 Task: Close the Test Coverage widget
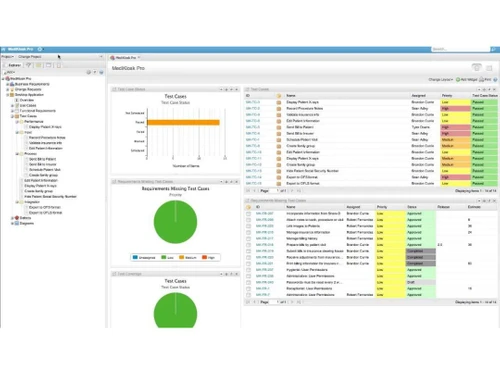(x=237, y=274)
